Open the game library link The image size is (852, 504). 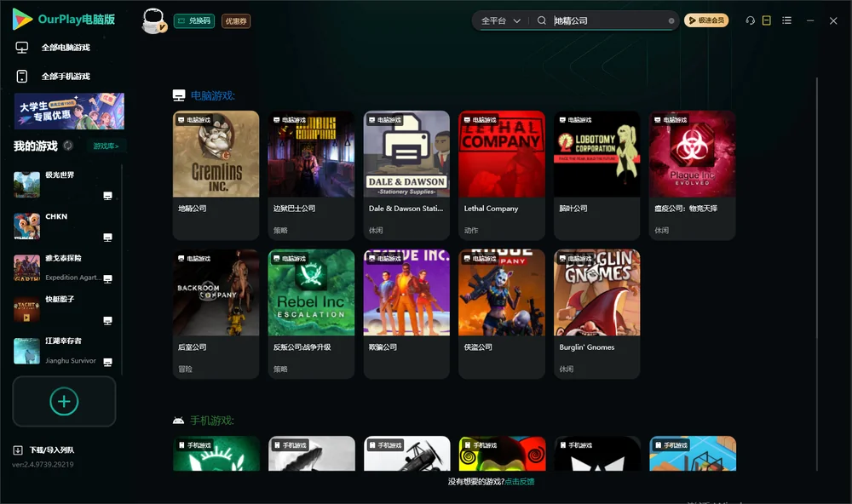pos(106,146)
